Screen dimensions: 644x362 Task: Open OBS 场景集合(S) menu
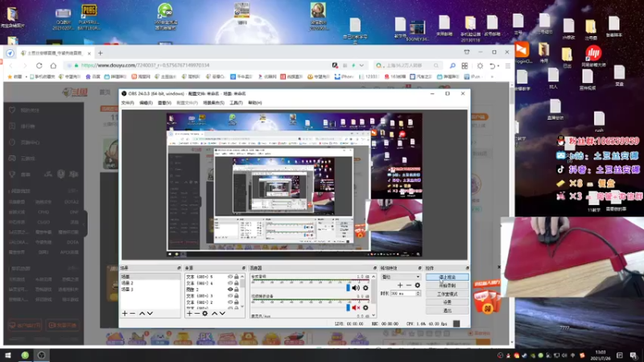pyautogui.click(x=213, y=103)
